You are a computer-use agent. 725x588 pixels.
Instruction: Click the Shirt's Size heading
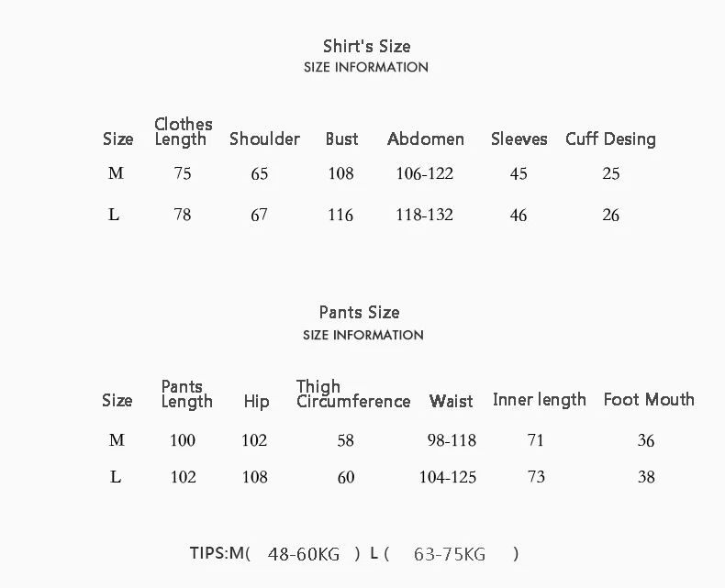tap(367, 46)
